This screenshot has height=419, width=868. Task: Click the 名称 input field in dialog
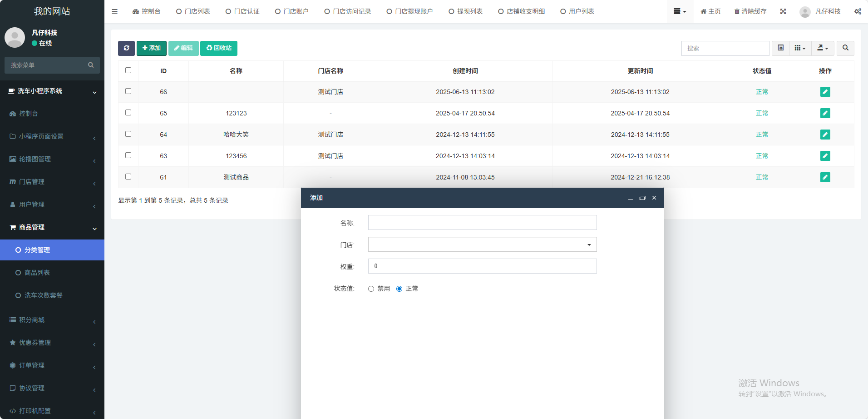(x=482, y=223)
